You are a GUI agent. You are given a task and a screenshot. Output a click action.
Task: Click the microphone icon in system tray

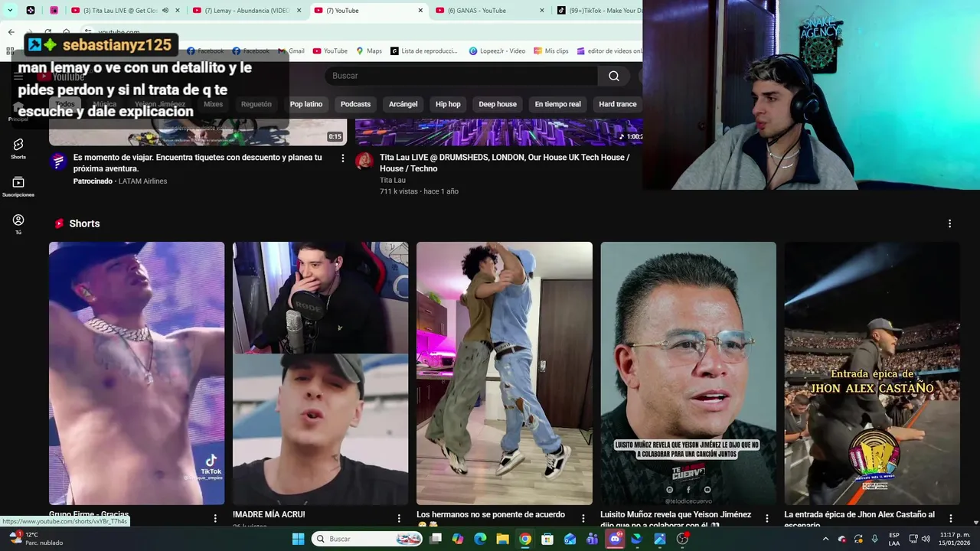[x=875, y=539]
